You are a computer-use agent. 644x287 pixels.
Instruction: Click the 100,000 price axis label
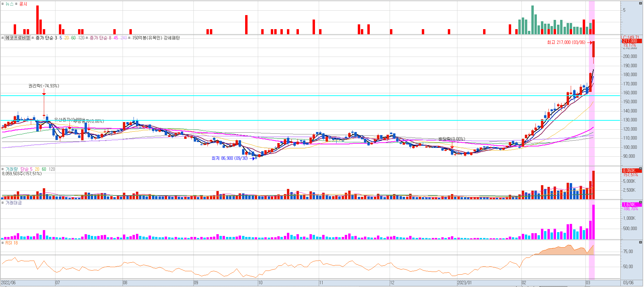point(630,147)
